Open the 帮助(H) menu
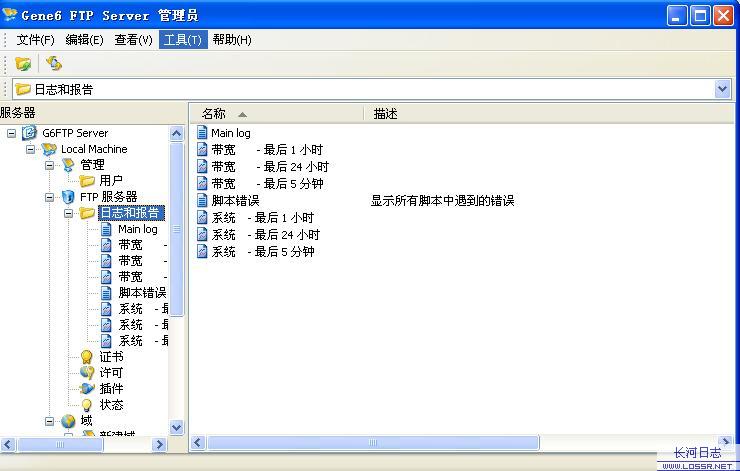 tap(232, 40)
